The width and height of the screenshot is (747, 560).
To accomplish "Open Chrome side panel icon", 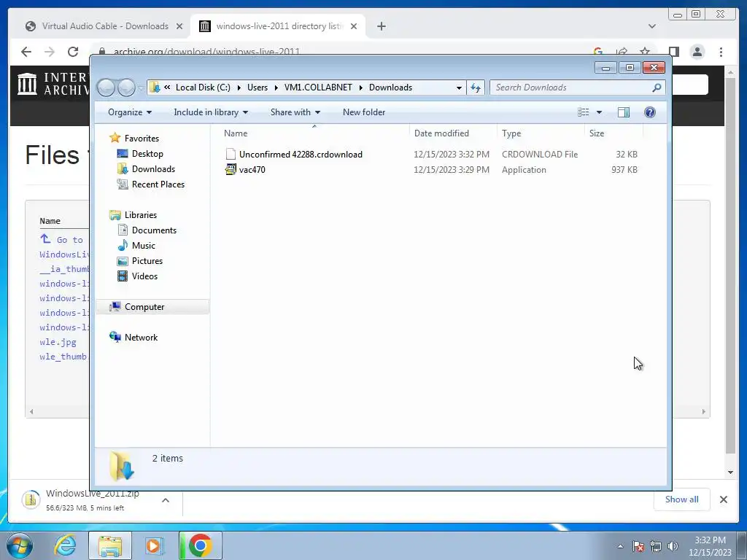I will 673,52.
